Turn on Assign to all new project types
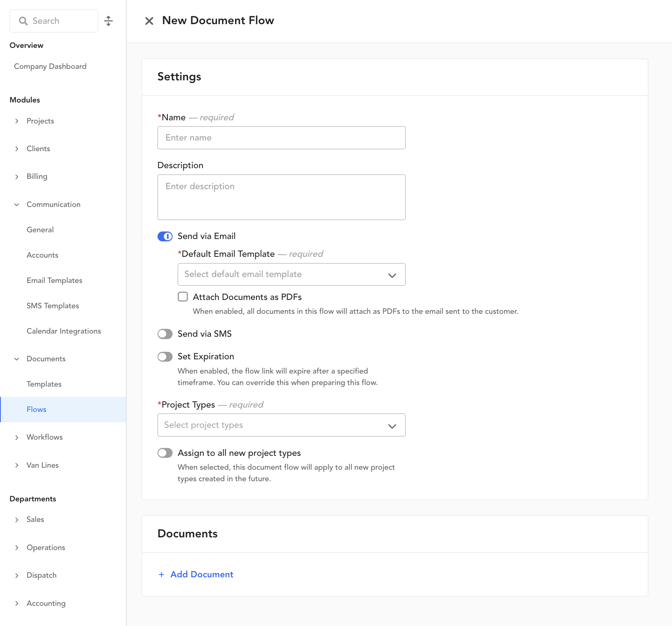 (165, 453)
